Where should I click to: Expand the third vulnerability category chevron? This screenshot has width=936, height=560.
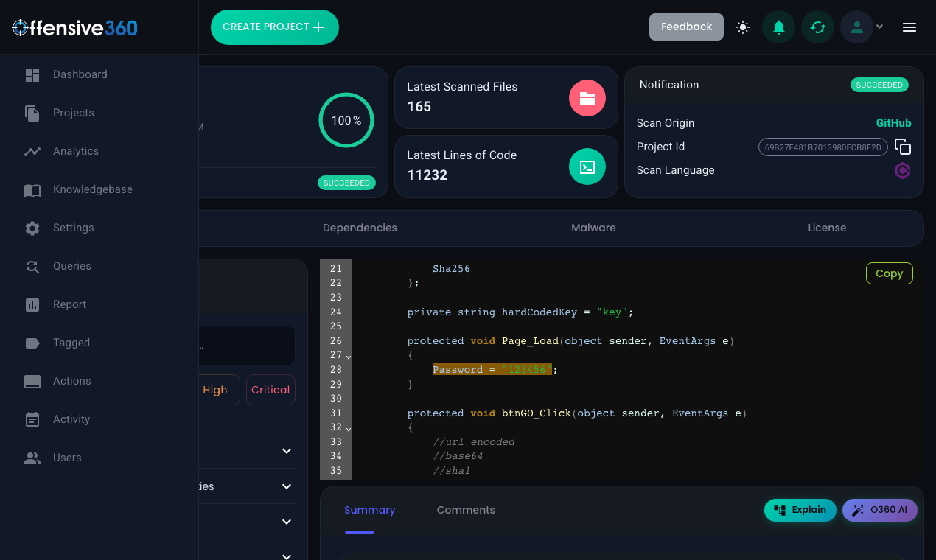click(287, 522)
